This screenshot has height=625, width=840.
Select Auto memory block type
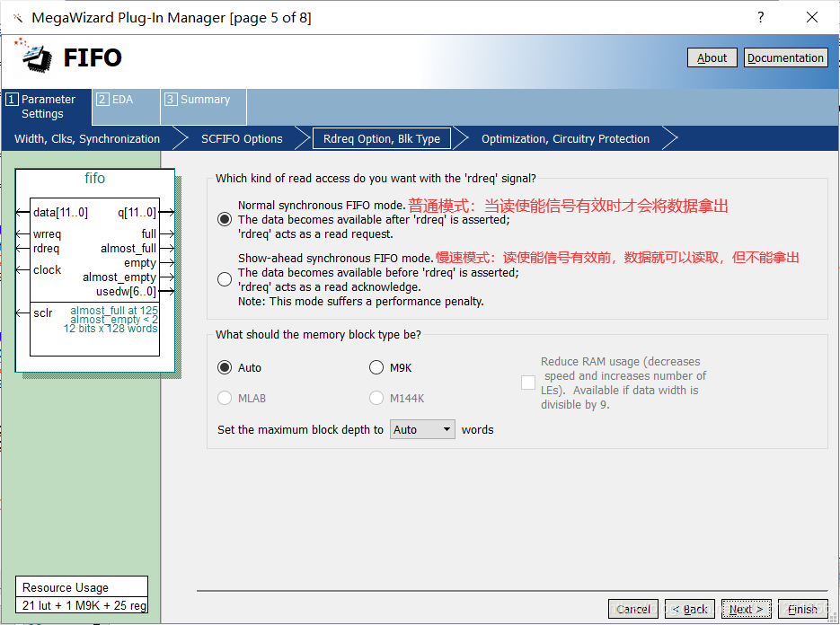(x=224, y=366)
